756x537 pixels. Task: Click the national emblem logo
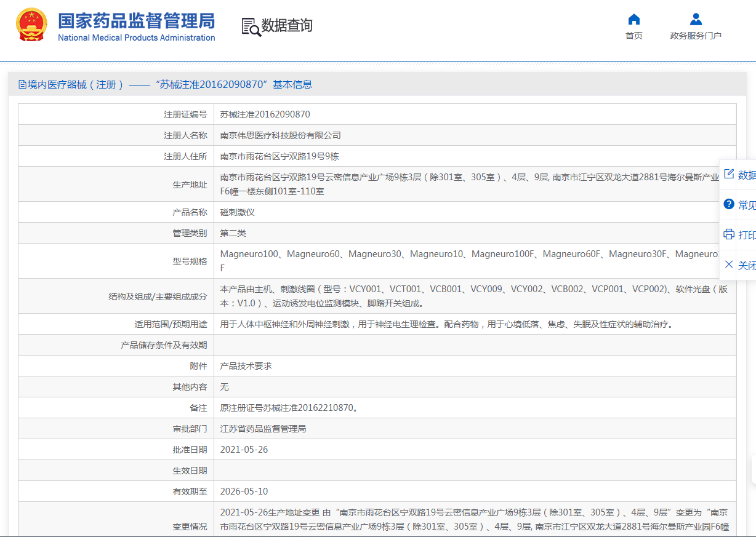tap(31, 25)
